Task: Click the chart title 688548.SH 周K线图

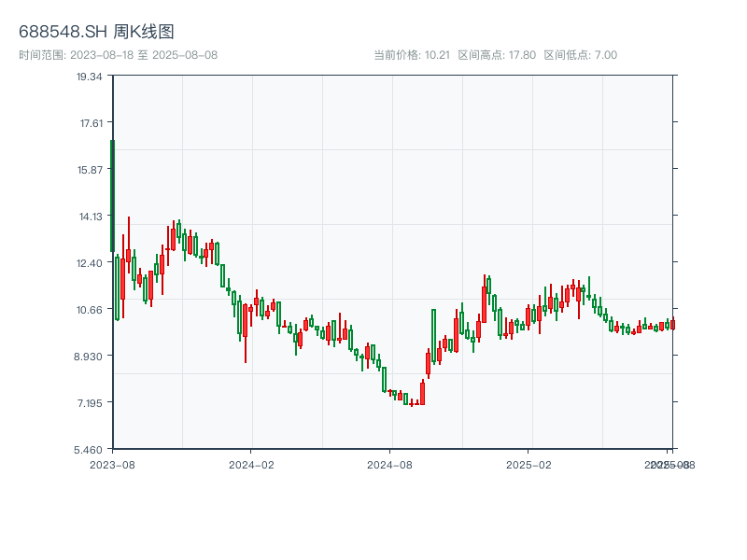Action: (96, 32)
